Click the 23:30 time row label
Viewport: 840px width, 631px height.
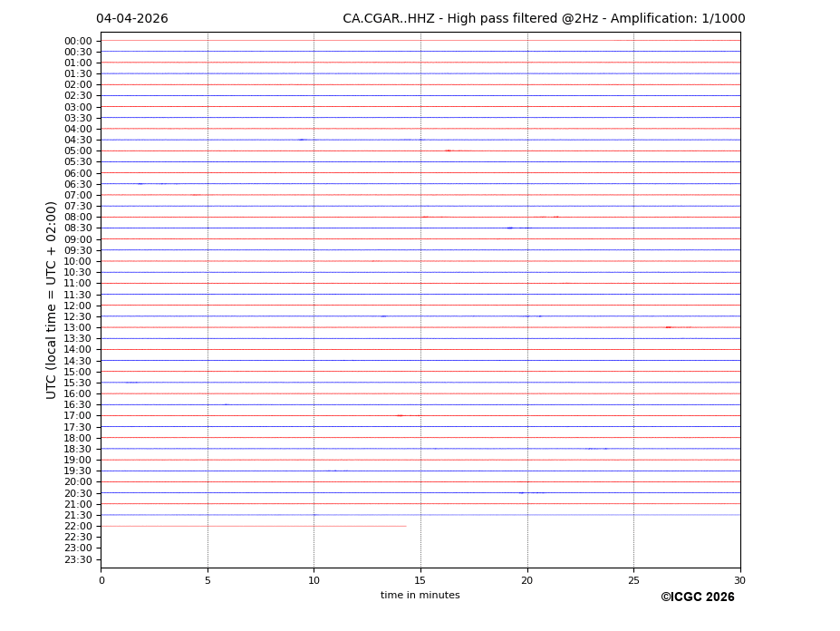click(78, 559)
